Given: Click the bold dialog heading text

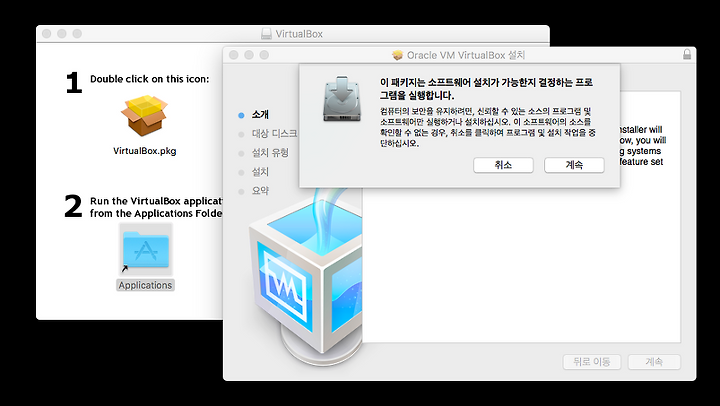Looking at the screenshot, I should pyautogui.click(x=486, y=89).
